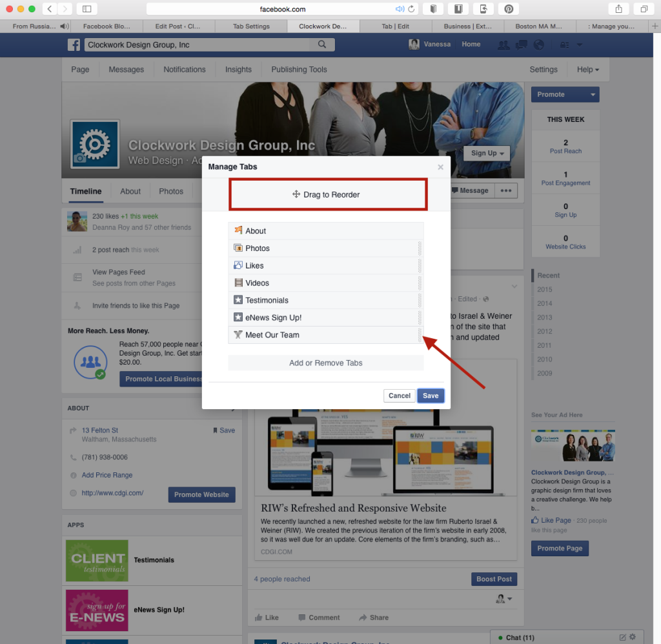This screenshot has width=661, height=644.
Task: Open the Messages page menu
Action: [126, 70]
